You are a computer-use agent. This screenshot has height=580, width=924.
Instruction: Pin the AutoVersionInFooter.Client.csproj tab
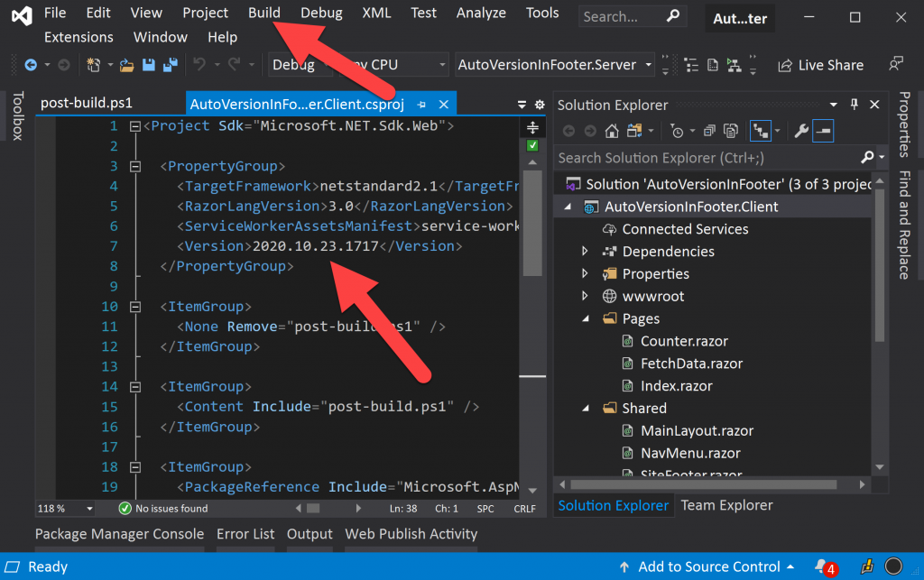tap(421, 105)
